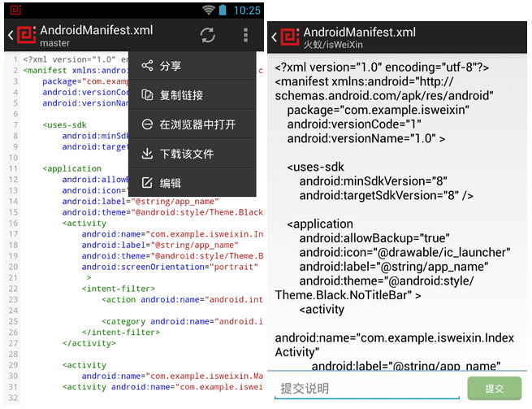The width and height of the screenshot is (532, 409).
Task: Click the 10:25 clock in status bar
Action: click(247, 10)
